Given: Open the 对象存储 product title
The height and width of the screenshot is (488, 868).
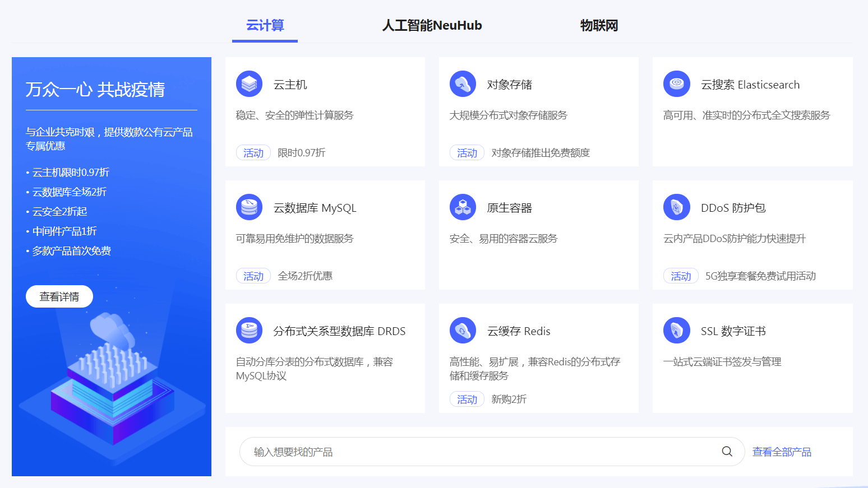Looking at the screenshot, I should click(510, 85).
